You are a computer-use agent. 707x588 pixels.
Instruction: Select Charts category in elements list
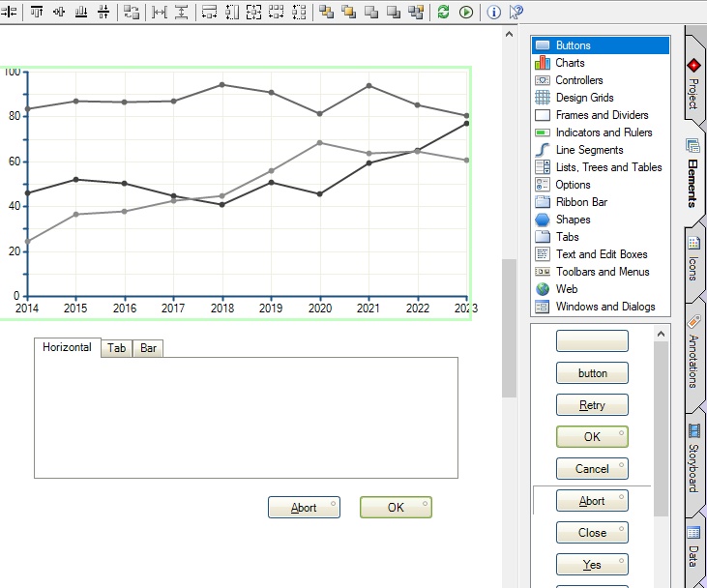[570, 63]
